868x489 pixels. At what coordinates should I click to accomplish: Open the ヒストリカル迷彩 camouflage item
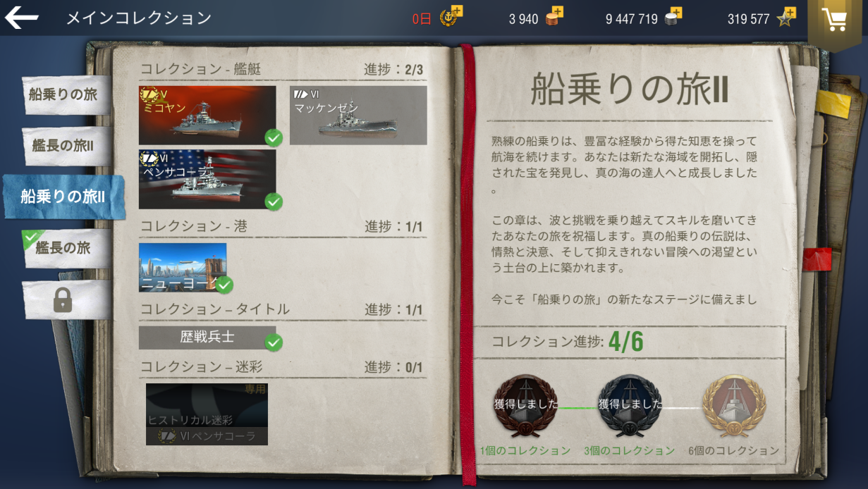coord(207,414)
